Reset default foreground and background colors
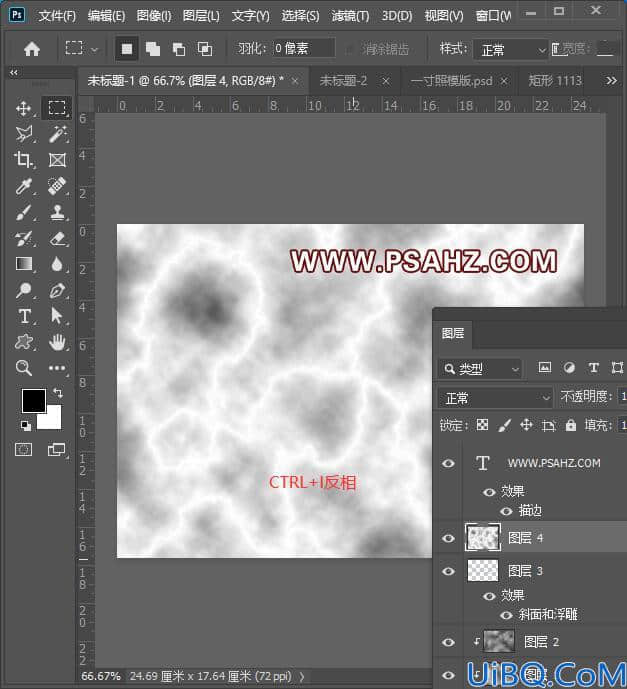This screenshot has width=627, height=689. pos(26,425)
